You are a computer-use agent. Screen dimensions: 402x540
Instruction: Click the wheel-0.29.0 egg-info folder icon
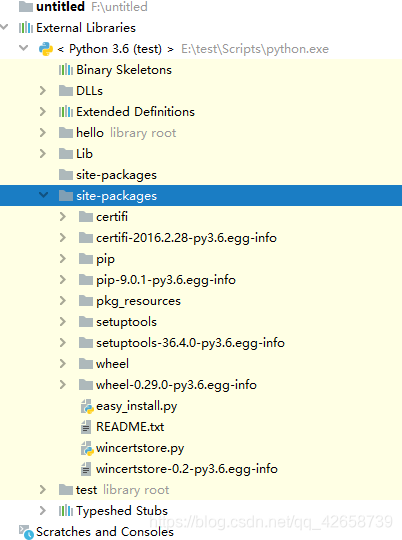tap(86, 385)
